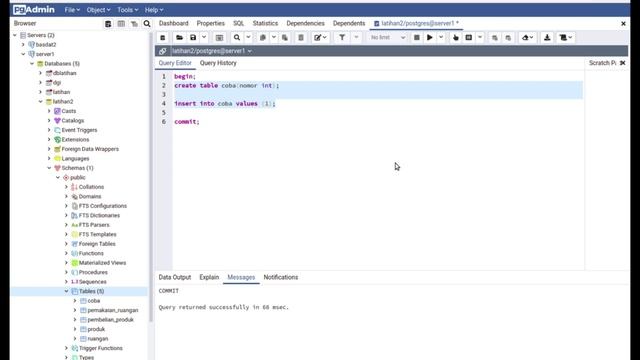The image size is (640, 360).
Task: Click the Query Tool icon in Browser header
Action: pos(108,24)
